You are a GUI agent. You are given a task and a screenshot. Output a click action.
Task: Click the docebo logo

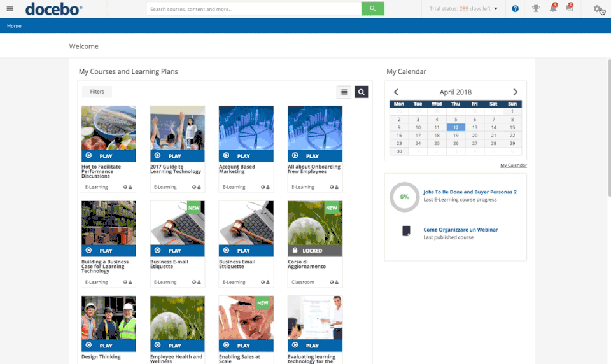53,9
